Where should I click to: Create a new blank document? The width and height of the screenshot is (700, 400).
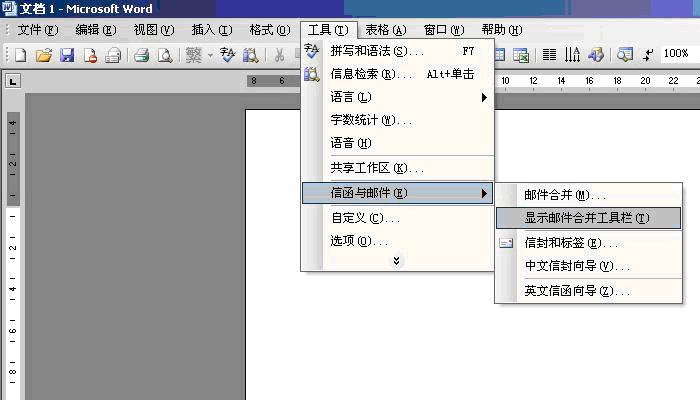click(x=21, y=55)
